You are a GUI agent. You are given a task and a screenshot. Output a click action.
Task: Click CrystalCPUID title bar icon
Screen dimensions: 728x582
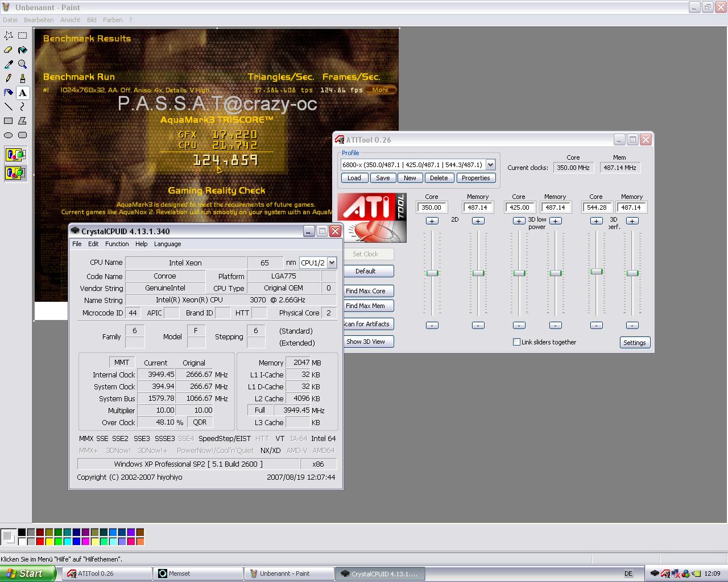(x=75, y=231)
